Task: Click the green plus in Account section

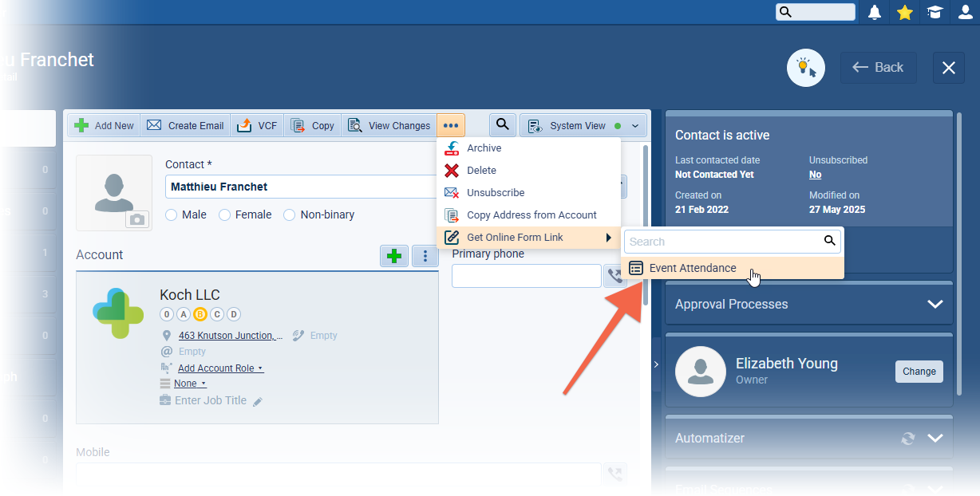Action: coord(393,256)
